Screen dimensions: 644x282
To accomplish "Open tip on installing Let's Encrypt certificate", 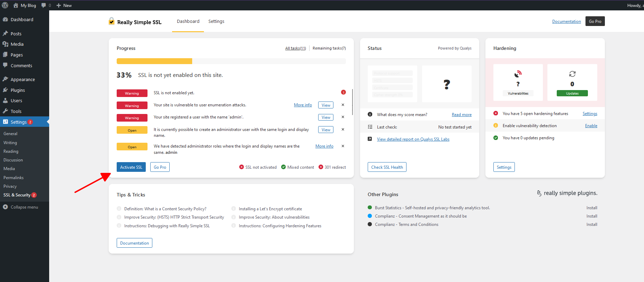I will pyautogui.click(x=270, y=209).
